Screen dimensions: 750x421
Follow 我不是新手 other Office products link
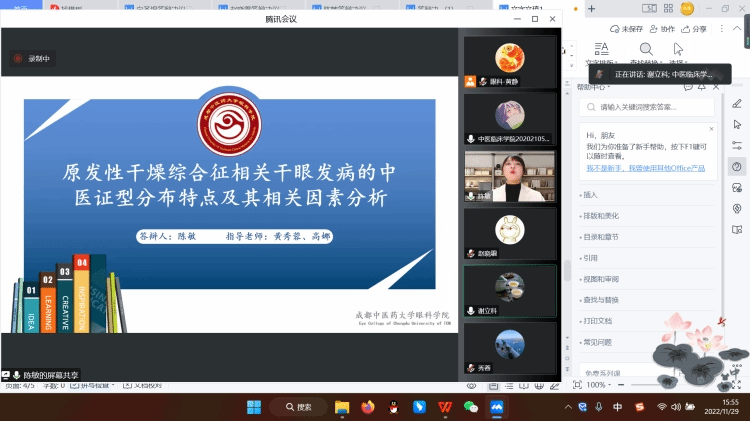click(x=645, y=168)
